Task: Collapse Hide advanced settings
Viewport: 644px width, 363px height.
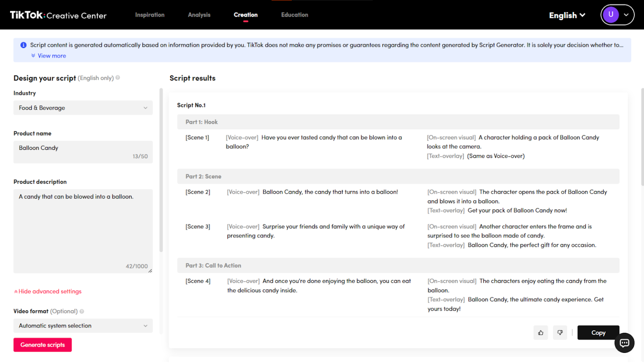Action: click(48, 291)
